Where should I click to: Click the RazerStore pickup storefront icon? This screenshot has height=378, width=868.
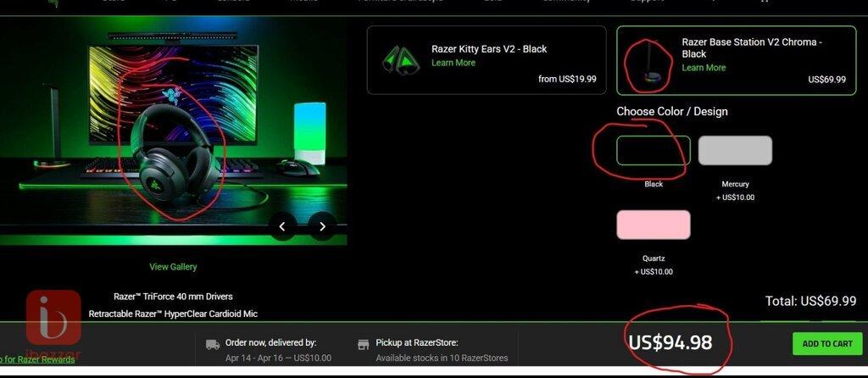point(363,344)
